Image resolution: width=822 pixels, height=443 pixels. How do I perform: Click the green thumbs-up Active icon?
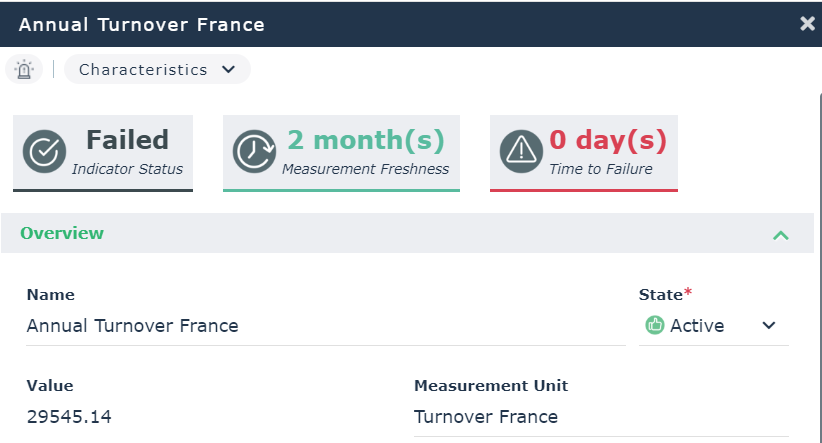tap(655, 325)
